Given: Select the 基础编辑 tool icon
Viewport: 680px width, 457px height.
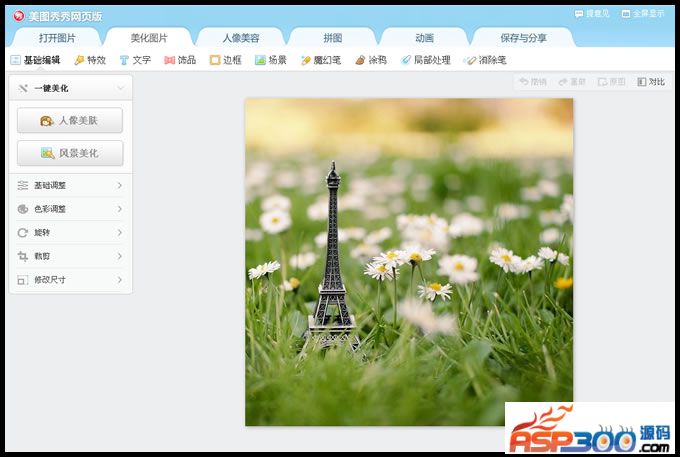Looking at the screenshot, I should click(x=15, y=60).
